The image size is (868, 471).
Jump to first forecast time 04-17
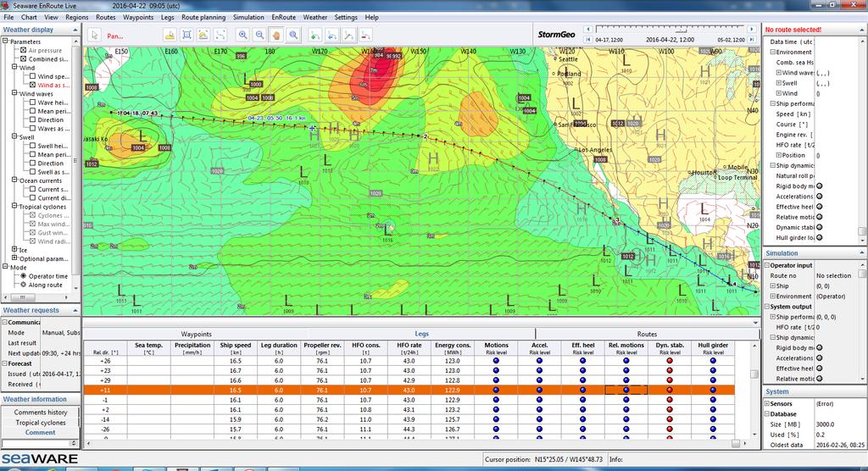588,40
